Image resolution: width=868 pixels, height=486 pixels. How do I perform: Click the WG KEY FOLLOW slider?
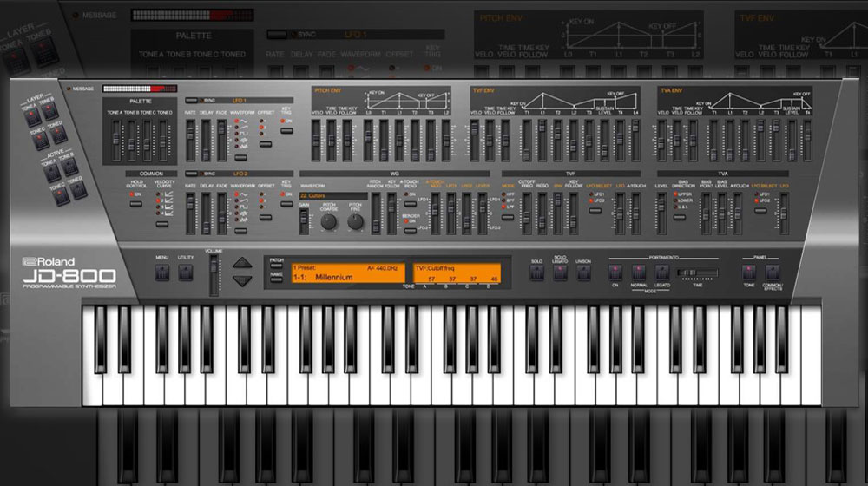click(391, 213)
